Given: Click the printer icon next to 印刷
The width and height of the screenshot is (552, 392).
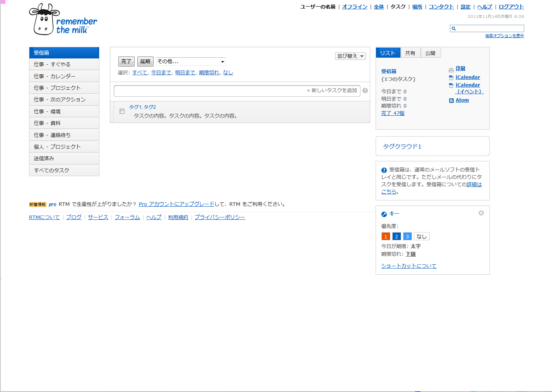Looking at the screenshot, I should coord(451,70).
